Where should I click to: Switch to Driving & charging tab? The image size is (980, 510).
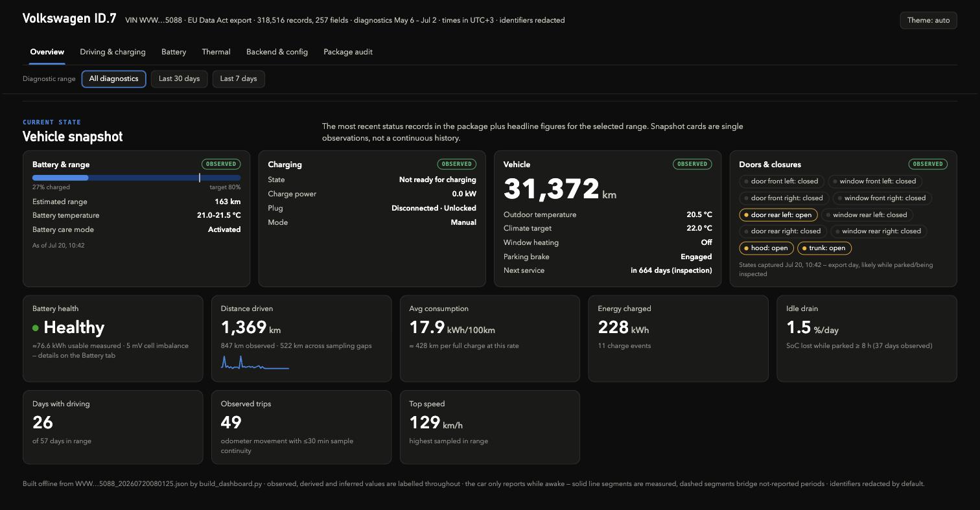[113, 52]
